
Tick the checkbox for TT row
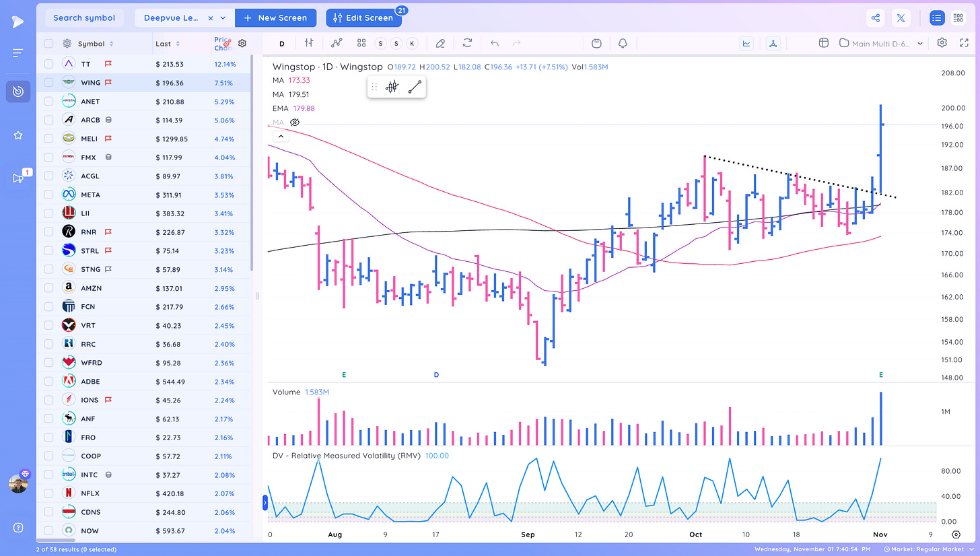click(x=48, y=64)
